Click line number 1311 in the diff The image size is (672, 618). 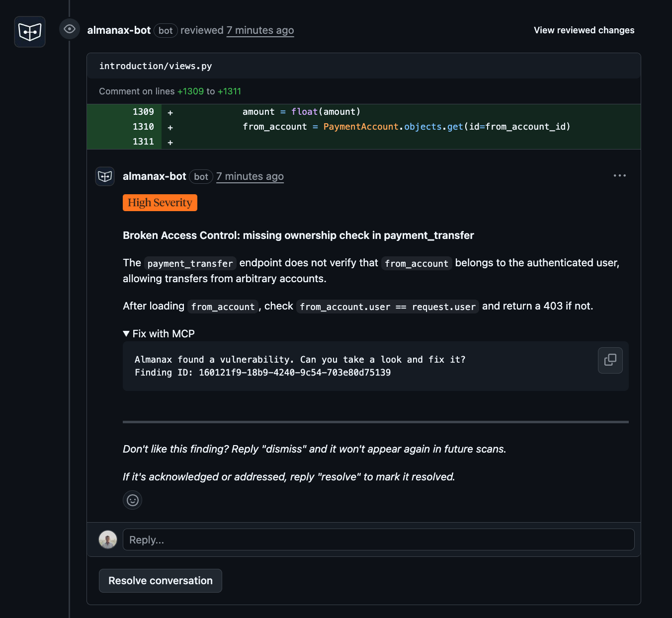click(143, 142)
